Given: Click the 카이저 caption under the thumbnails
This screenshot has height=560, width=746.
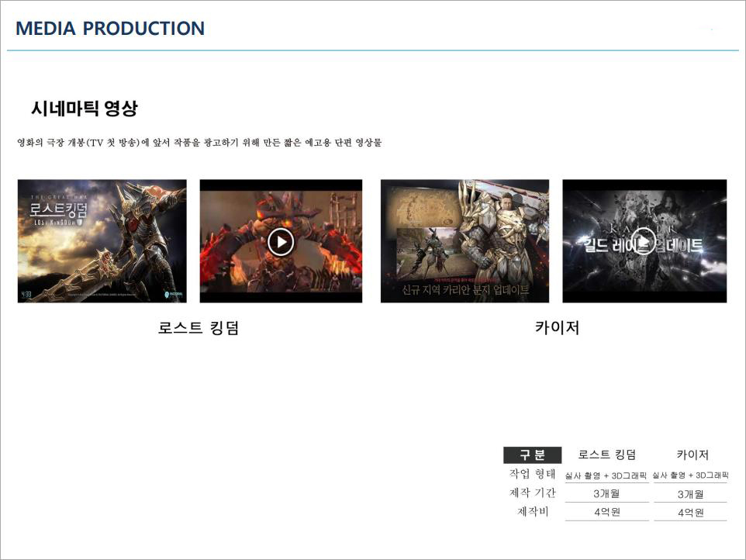Looking at the screenshot, I should (557, 328).
